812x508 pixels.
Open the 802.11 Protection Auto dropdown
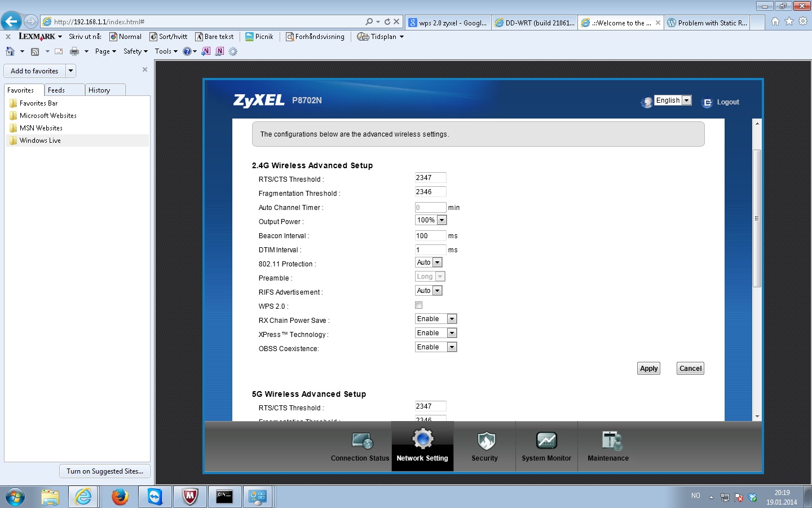coord(429,262)
